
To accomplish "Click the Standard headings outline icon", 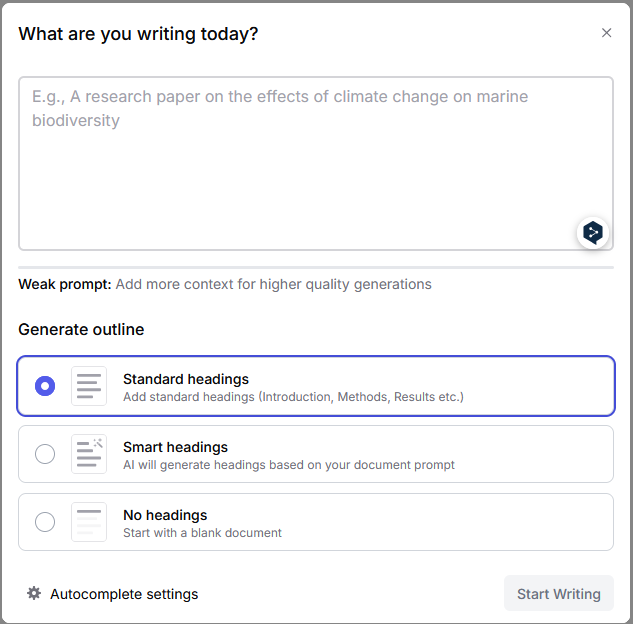I will (x=89, y=386).
